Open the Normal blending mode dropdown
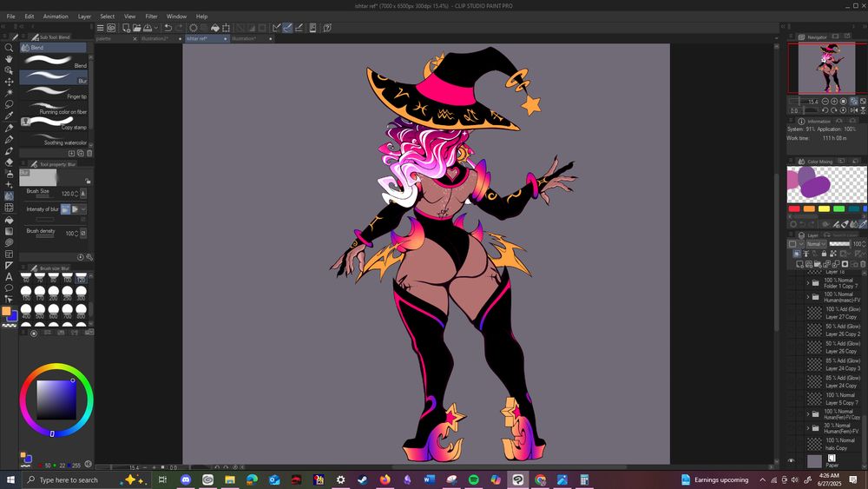Viewport: 868px width, 489px height. point(816,244)
